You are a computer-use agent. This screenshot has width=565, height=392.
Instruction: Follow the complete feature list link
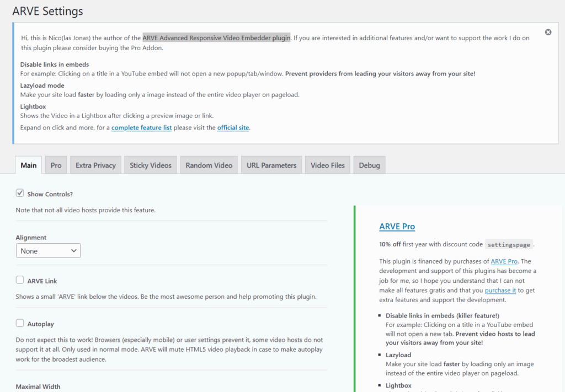142,127
